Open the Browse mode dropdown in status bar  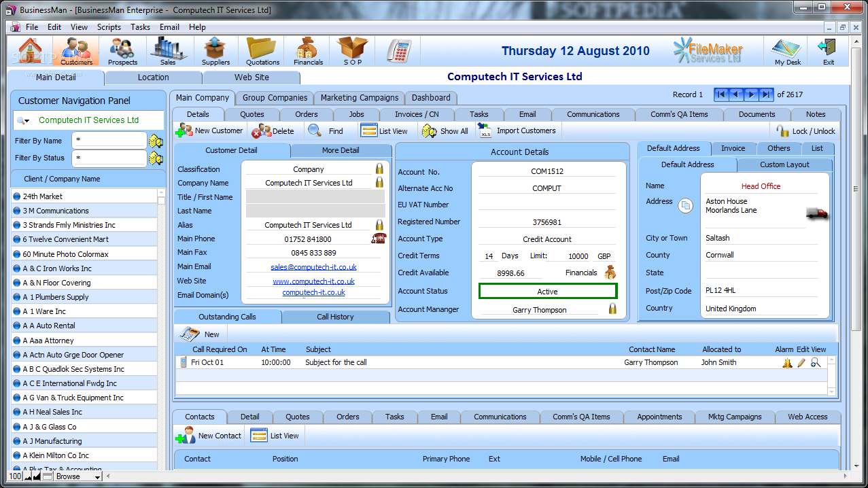(x=77, y=476)
